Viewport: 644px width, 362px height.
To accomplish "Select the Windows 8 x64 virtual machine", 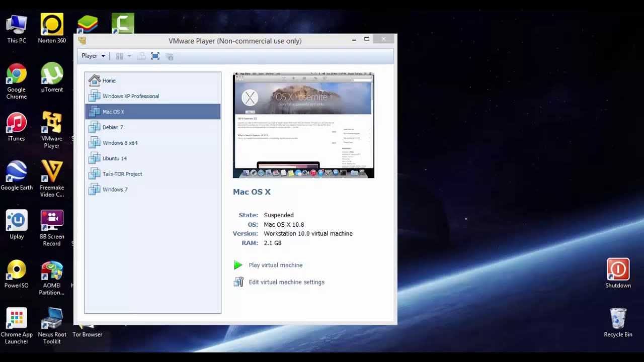I will 152,143.
